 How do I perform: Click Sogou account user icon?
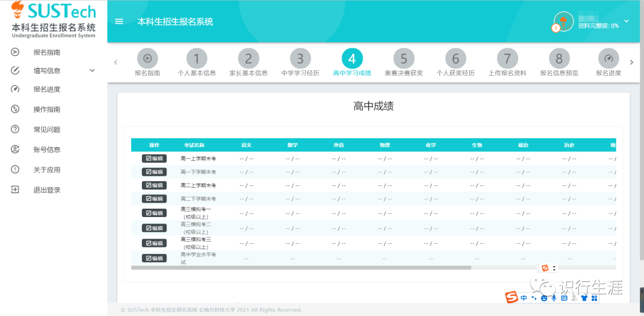[574, 298]
